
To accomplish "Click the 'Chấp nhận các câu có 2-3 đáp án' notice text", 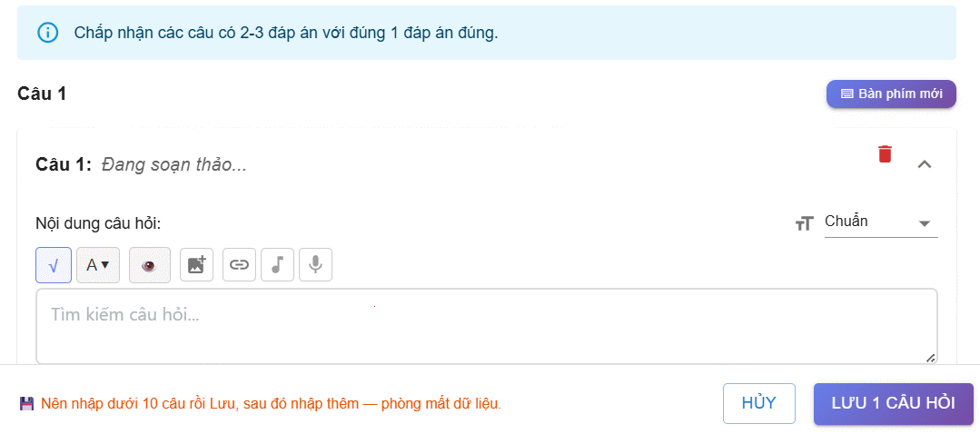I will coord(285,33).
